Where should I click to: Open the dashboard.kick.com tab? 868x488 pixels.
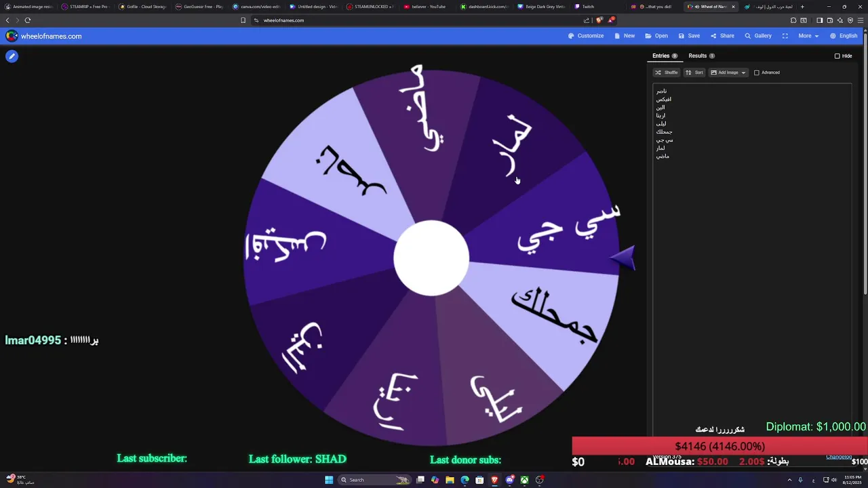(484, 7)
